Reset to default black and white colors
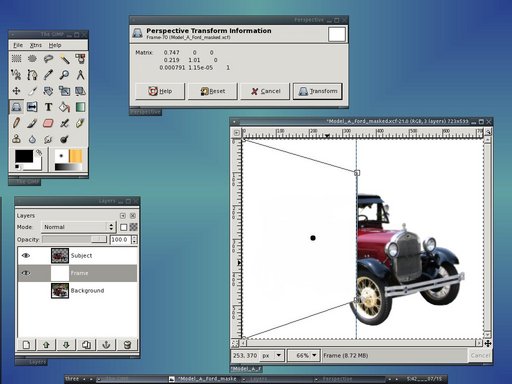Screen dimensions: 512x384 tap(17, 167)
